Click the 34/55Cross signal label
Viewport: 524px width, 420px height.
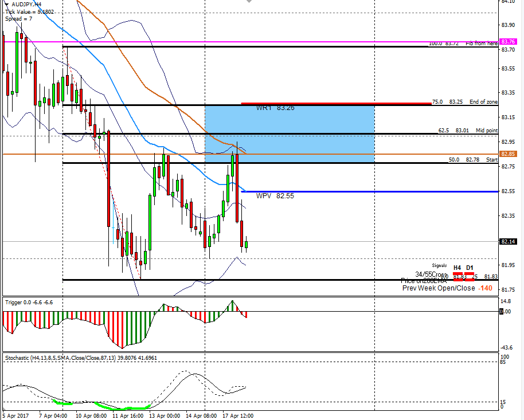point(431,274)
